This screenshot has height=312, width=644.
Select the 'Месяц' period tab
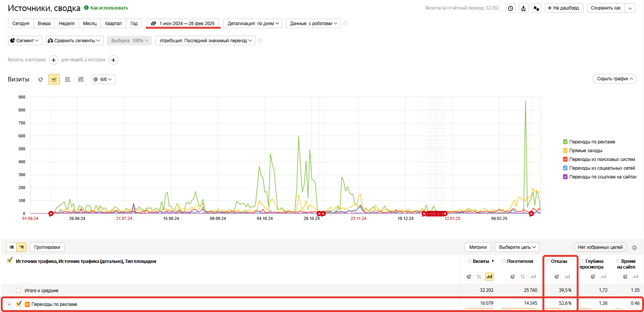90,24
